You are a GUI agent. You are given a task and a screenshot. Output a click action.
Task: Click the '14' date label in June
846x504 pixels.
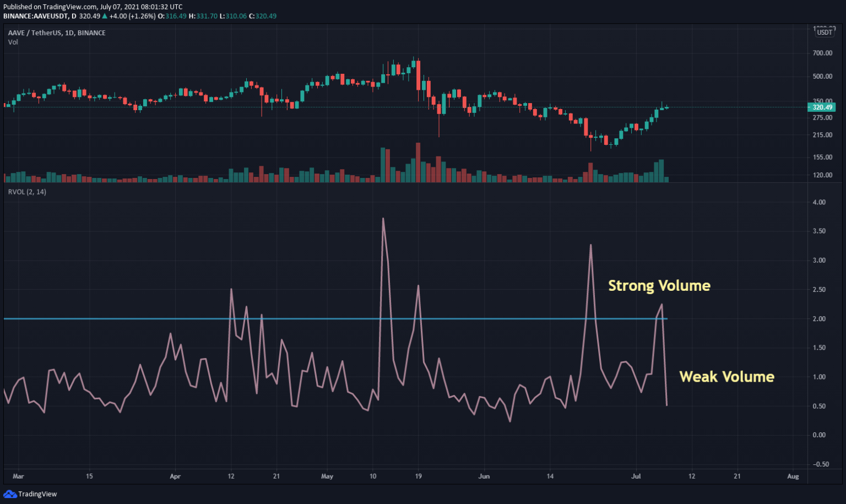[x=550, y=476]
